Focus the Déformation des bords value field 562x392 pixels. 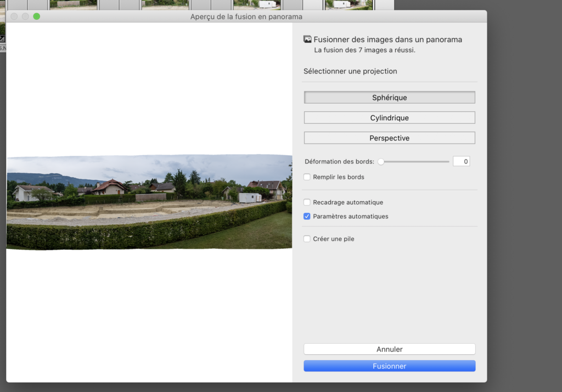[461, 162]
